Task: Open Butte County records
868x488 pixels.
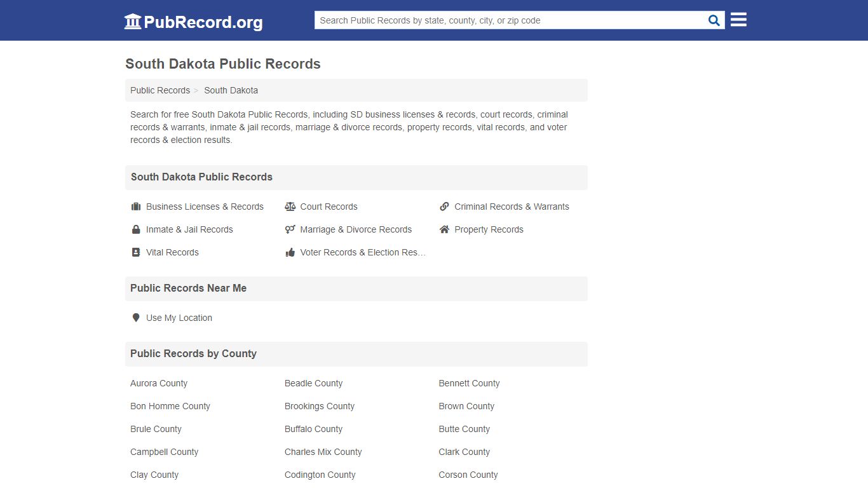Action: (x=464, y=429)
